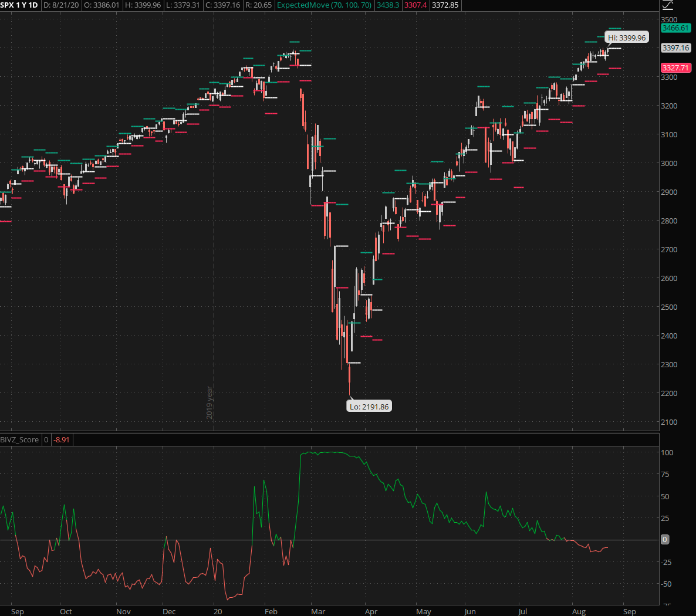Click the date readout D: 8/21/20
696x616 pixels.
click(61, 5)
